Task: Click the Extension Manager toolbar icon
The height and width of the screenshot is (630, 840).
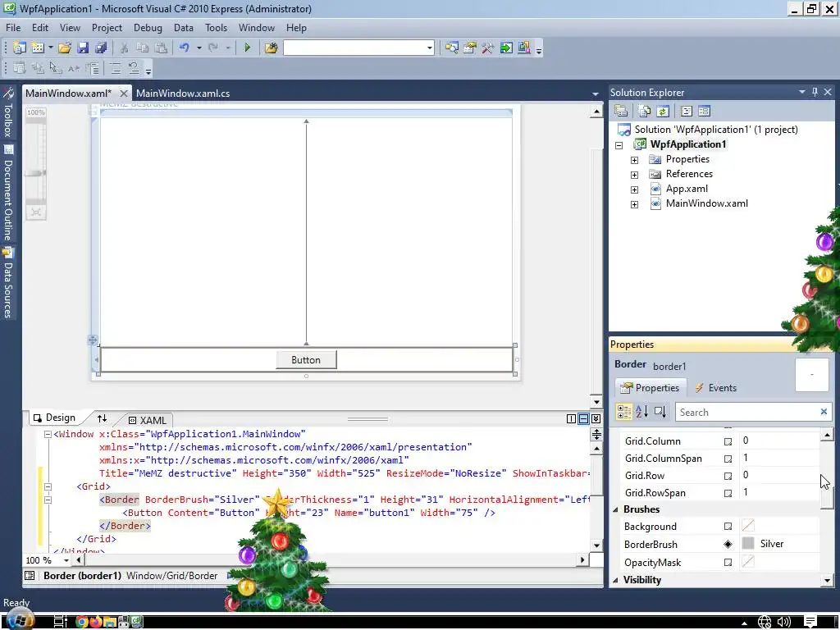Action: point(524,48)
